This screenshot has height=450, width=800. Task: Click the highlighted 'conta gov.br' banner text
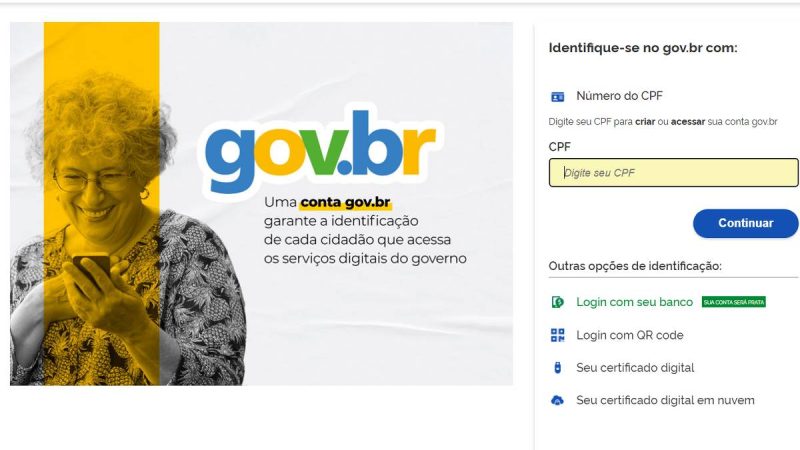pyautogui.click(x=345, y=203)
